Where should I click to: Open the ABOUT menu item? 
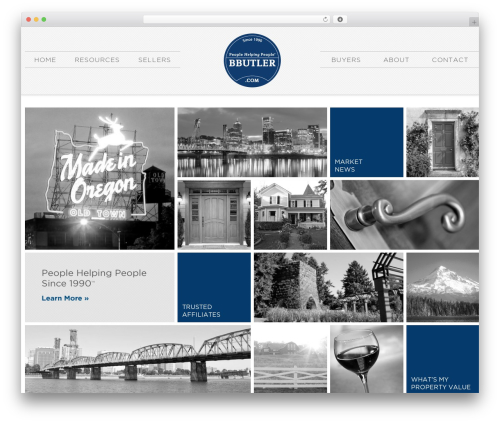[x=396, y=60]
